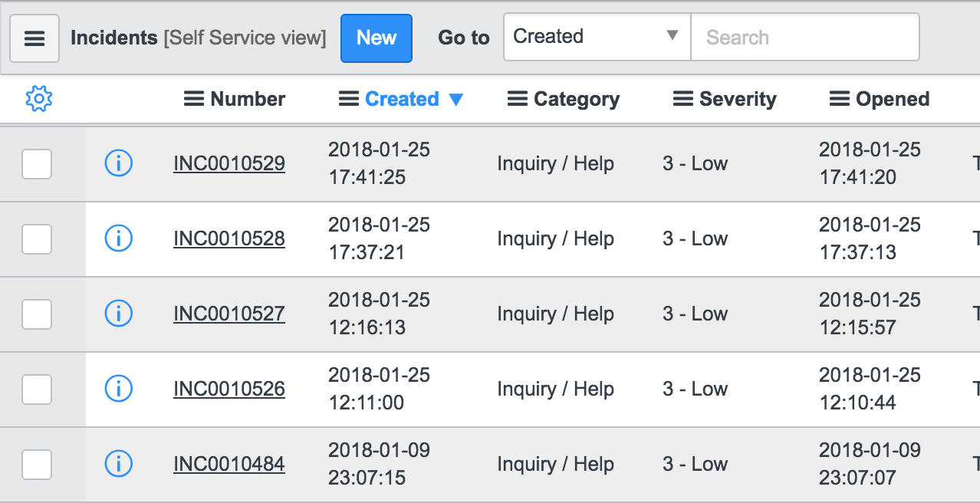980x503 pixels.
Task: Click inside the Search input field
Action: click(x=805, y=36)
